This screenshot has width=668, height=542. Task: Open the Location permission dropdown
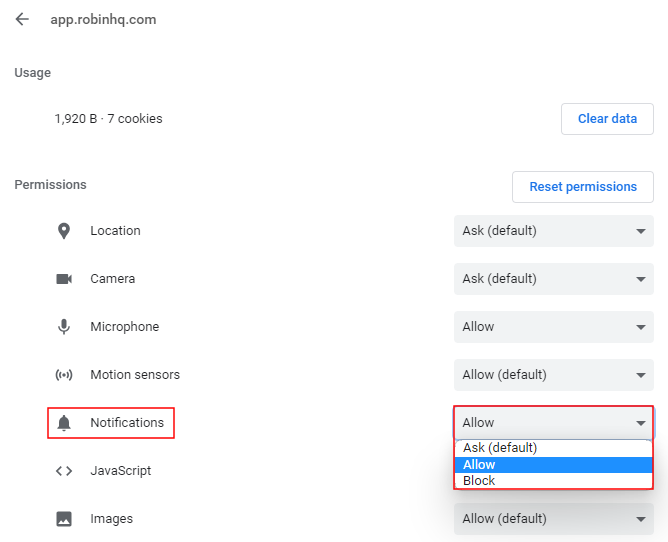coord(553,231)
